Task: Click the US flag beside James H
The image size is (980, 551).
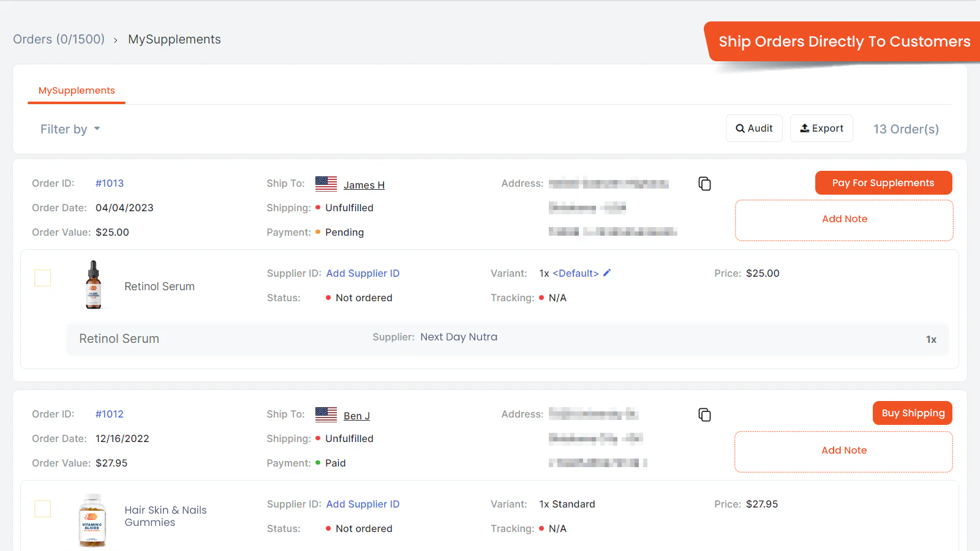Action: 326,184
